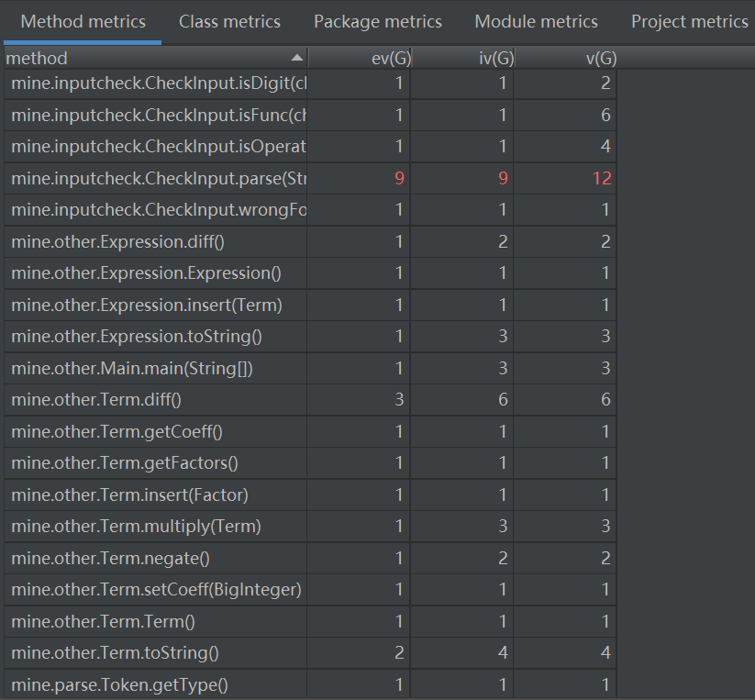Select the Term.multiply(Term) row

coord(310,527)
